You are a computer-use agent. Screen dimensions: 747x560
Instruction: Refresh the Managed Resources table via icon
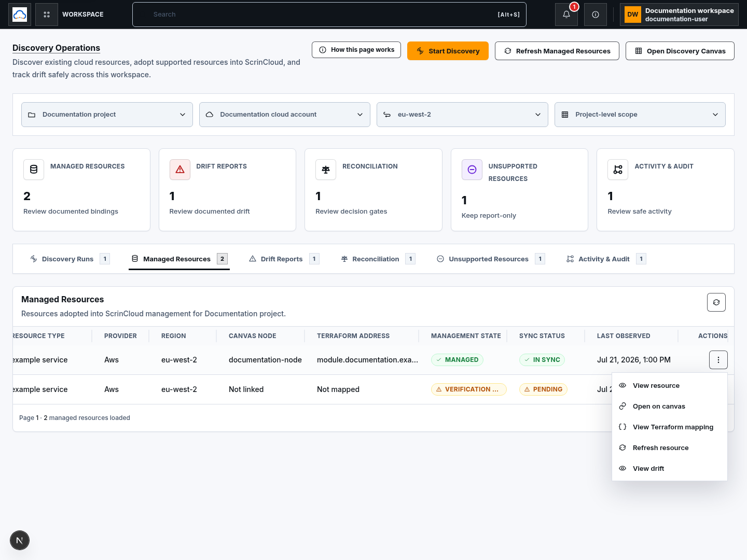click(x=716, y=302)
